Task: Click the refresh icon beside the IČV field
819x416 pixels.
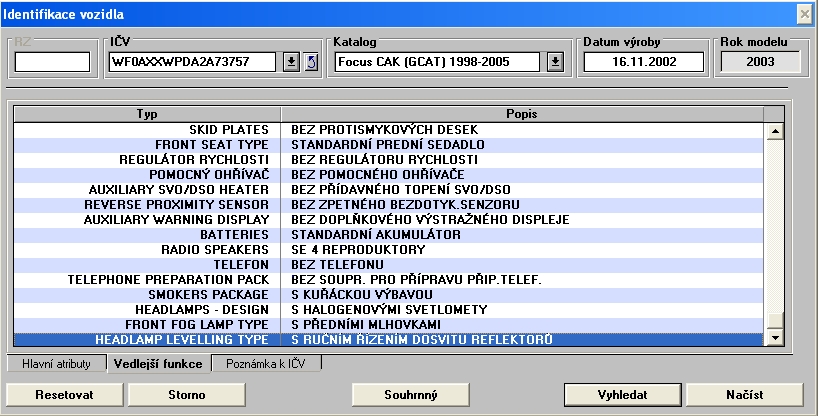Action: (x=310, y=62)
